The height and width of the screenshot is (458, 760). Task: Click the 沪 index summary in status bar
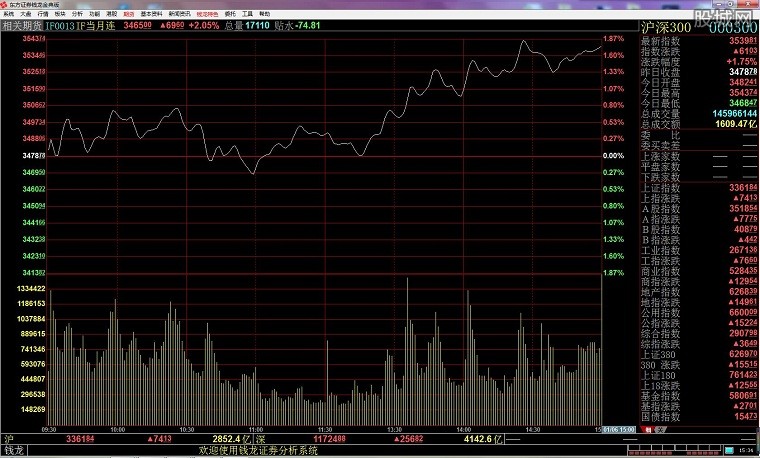coord(8,438)
